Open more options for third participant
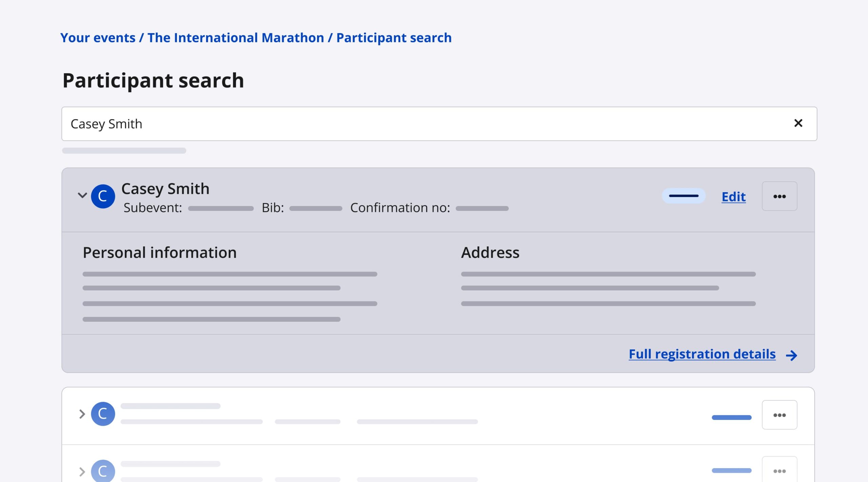 [x=779, y=470]
